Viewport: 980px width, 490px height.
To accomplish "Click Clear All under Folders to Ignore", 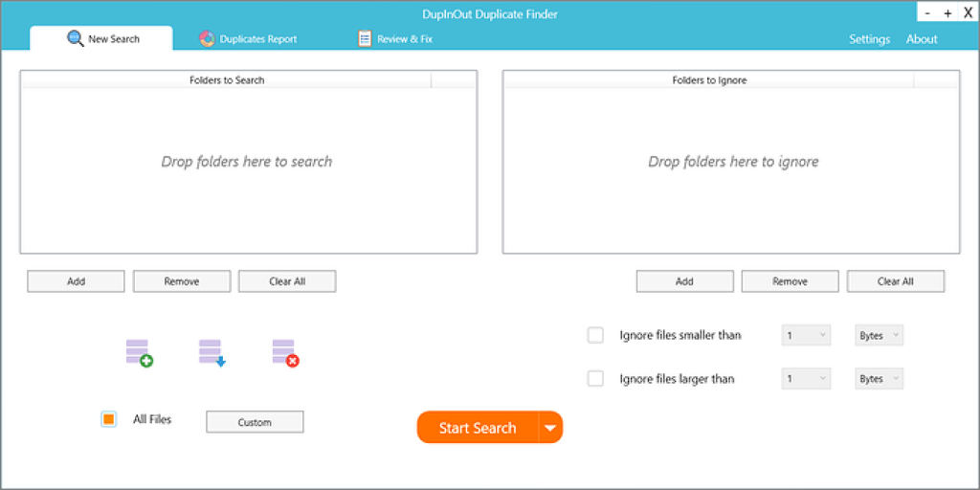I will click(x=896, y=281).
